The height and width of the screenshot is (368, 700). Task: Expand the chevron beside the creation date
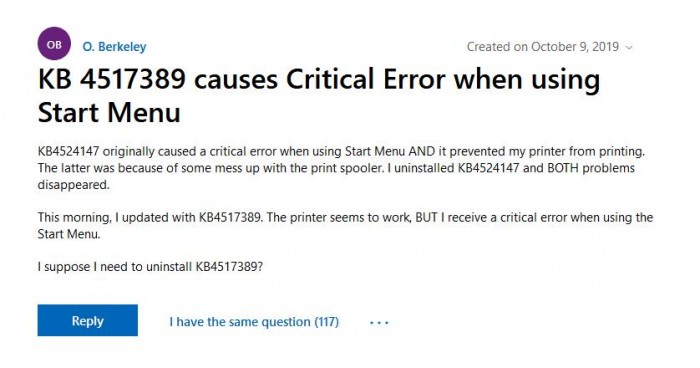(x=629, y=47)
